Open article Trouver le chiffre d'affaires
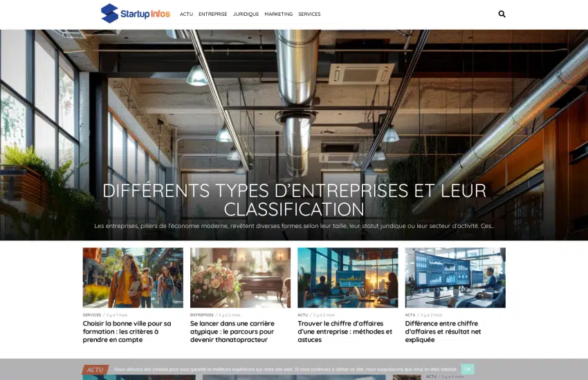The height and width of the screenshot is (380, 588). click(345, 332)
